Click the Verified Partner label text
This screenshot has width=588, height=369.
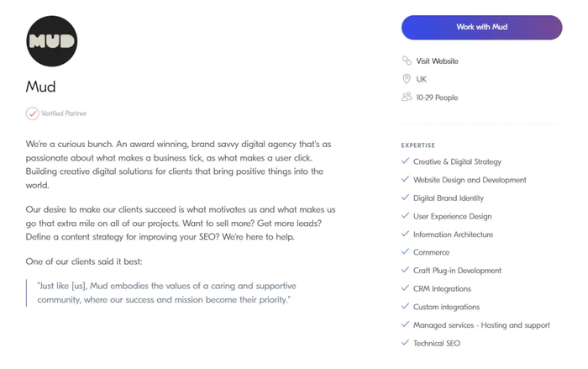pos(64,113)
